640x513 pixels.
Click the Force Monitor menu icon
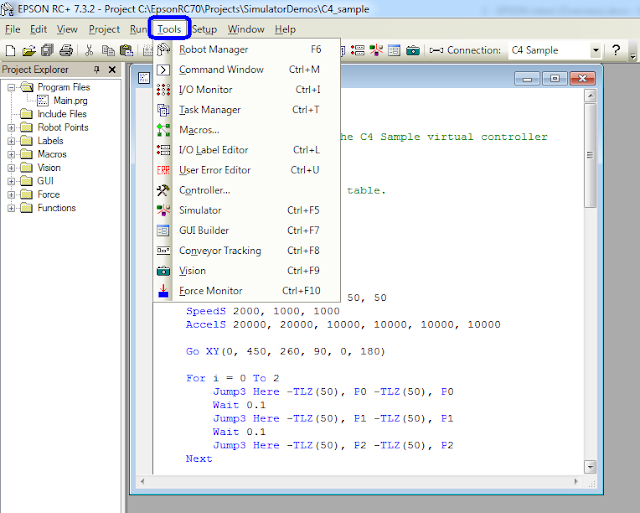(x=163, y=291)
